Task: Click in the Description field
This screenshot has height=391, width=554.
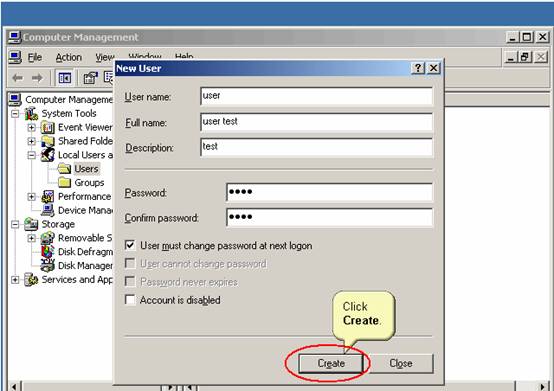Action: click(x=316, y=147)
